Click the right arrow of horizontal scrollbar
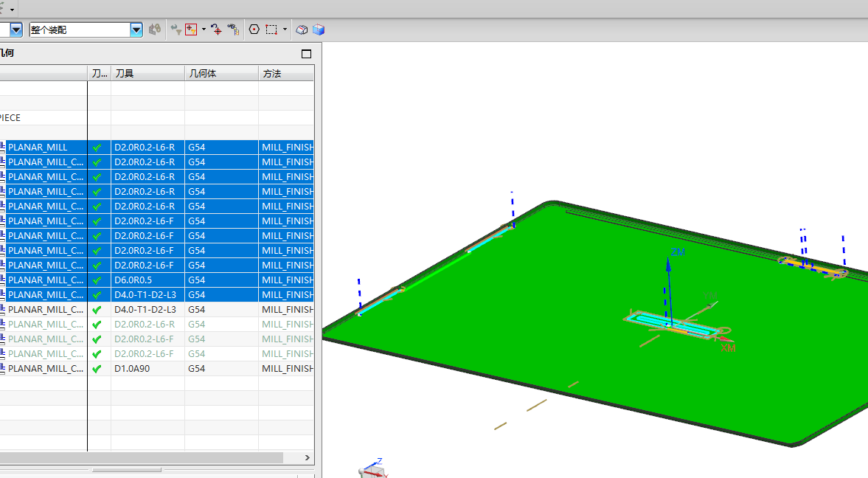 click(308, 457)
